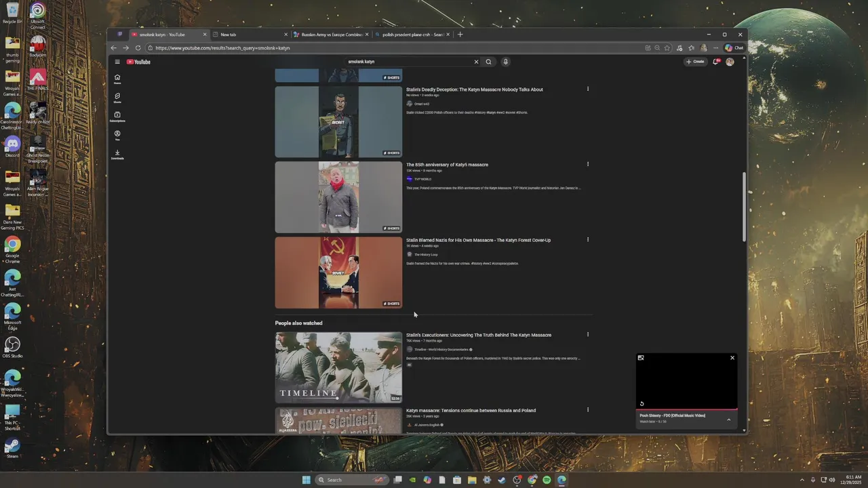Click the taskbar Search box

point(352,480)
